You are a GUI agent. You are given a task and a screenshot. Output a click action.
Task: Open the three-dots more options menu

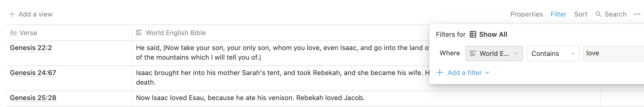pos(637,14)
